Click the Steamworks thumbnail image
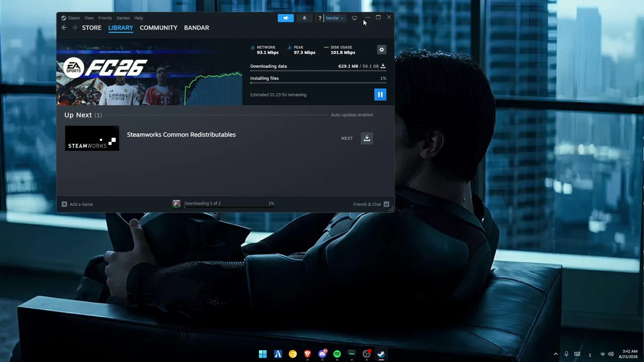644x362 pixels. point(92,138)
